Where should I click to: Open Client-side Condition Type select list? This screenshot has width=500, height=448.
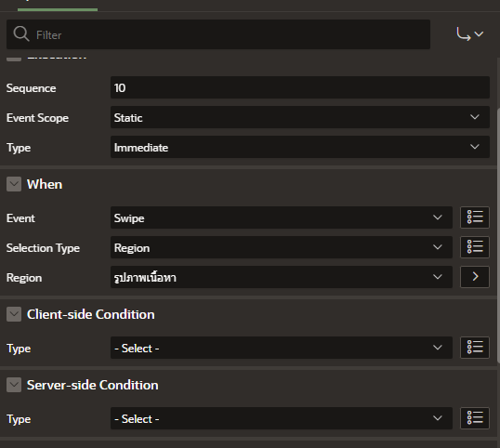click(282, 348)
